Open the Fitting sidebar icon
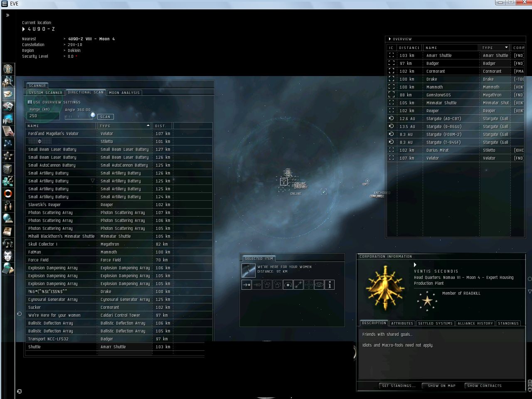 pos(8,106)
